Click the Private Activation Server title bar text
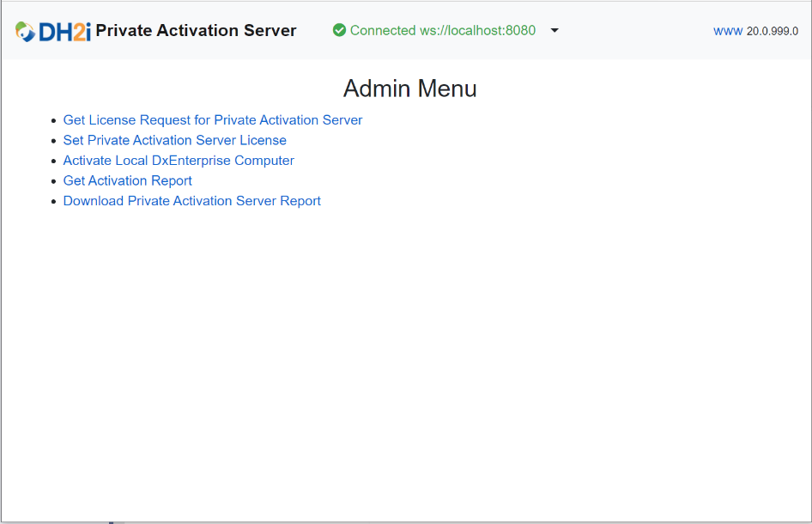This screenshot has height=524, width=812. tap(196, 29)
